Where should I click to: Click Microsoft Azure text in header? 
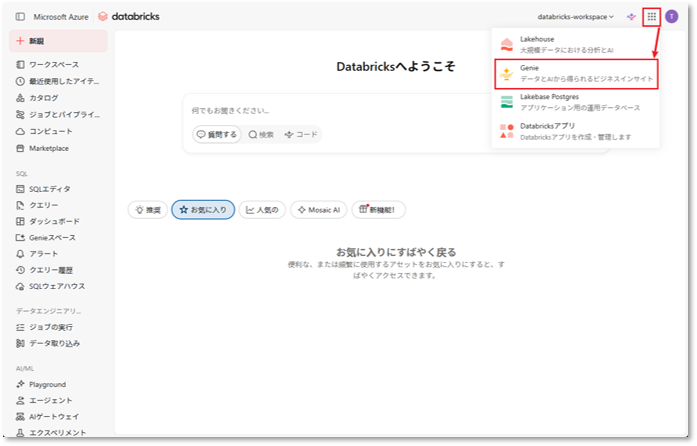pos(61,17)
